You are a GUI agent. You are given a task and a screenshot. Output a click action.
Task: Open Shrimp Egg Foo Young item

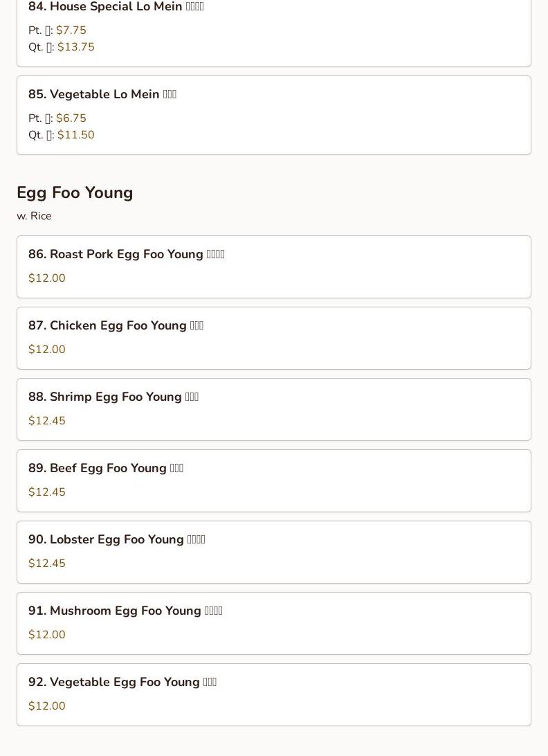coord(113,397)
